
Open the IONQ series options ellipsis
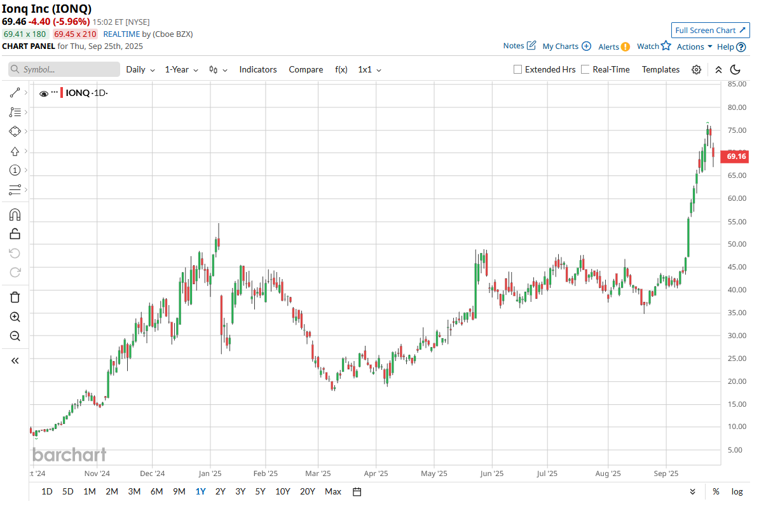pos(54,92)
